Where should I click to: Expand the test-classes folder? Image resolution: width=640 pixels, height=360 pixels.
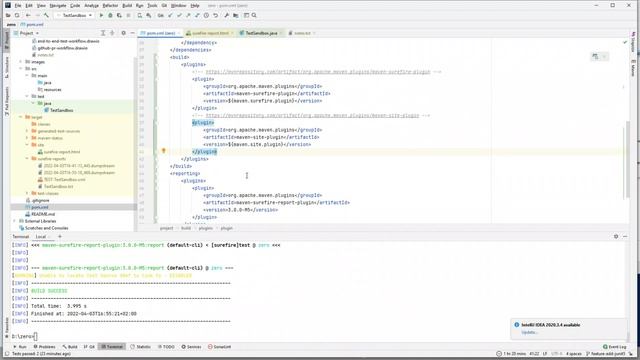pyautogui.click(x=27, y=193)
